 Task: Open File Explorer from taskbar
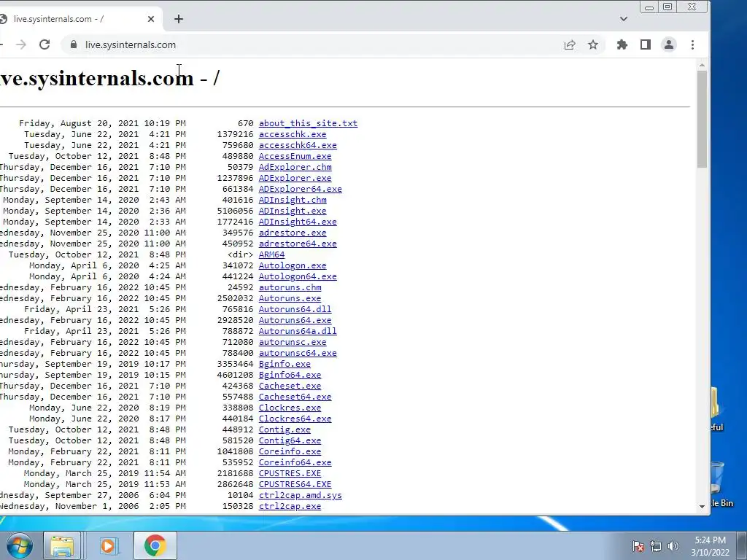pos(63,545)
